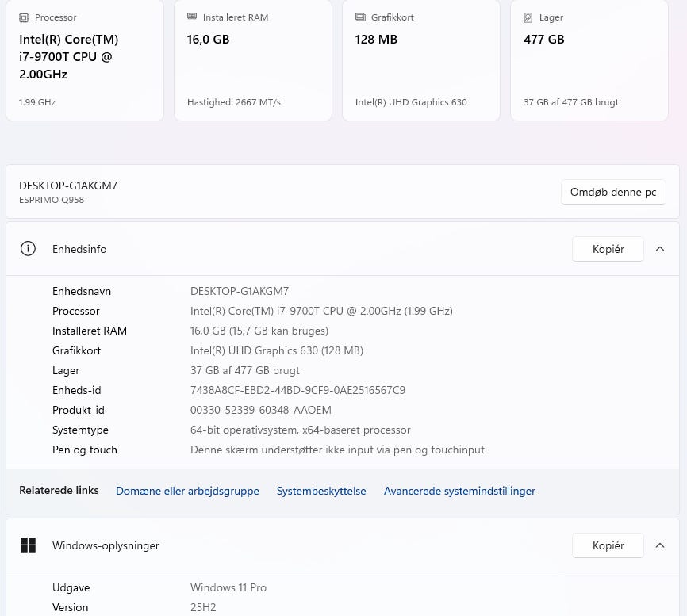Click the info icon beside Enhedsinfo
687x616 pixels.
coord(28,249)
